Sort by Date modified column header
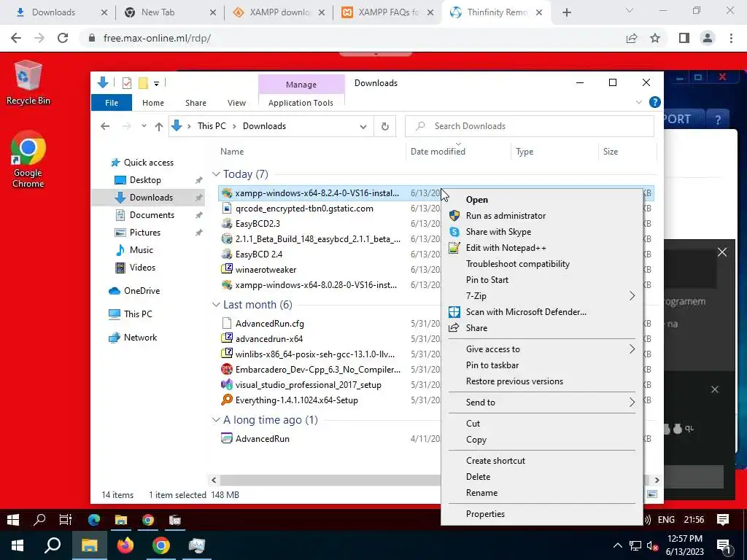 point(438,152)
